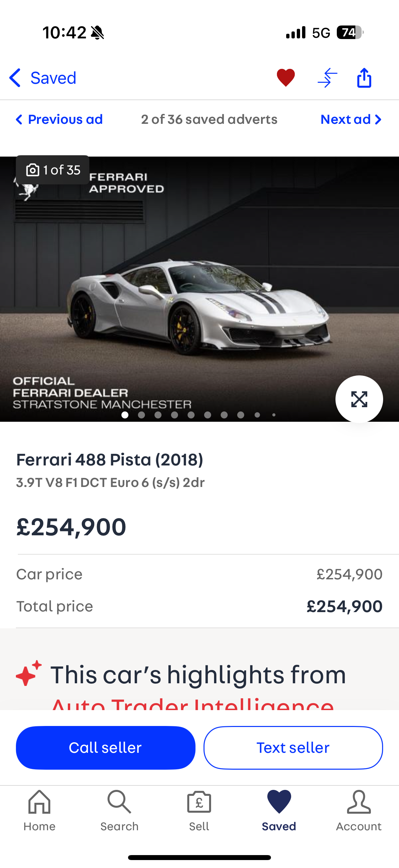
Task: Expand the Total price row
Action: tap(199, 606)
